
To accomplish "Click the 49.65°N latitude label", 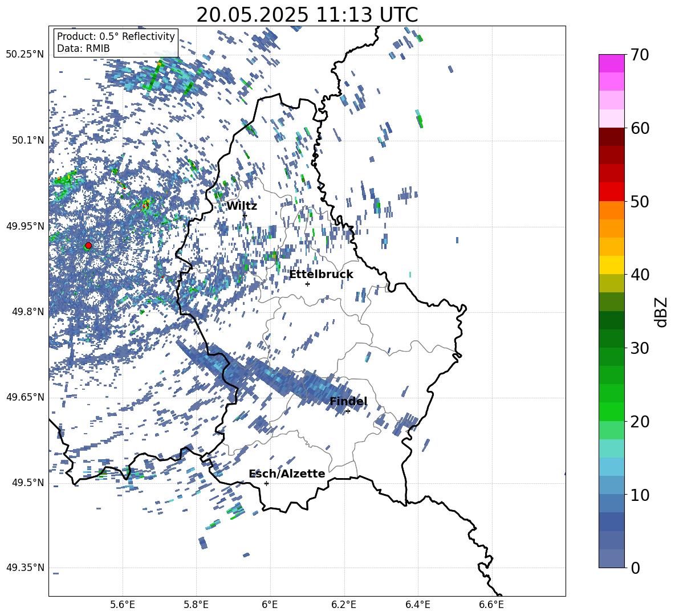I will click(25, 397).
